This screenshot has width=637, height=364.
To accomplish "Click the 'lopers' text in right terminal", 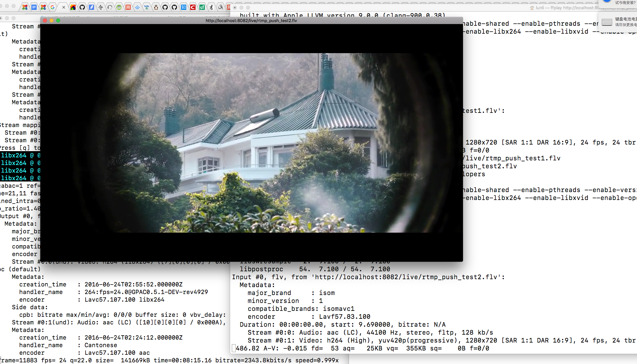I will click(474, 174).
